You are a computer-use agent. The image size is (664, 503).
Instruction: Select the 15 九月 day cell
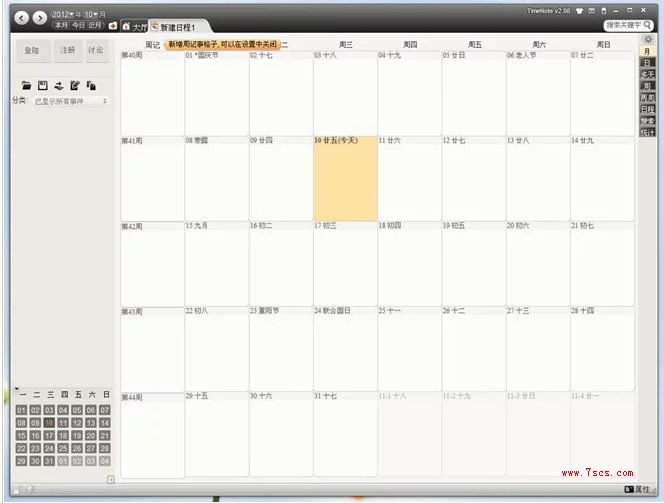[x=217, y=264]
